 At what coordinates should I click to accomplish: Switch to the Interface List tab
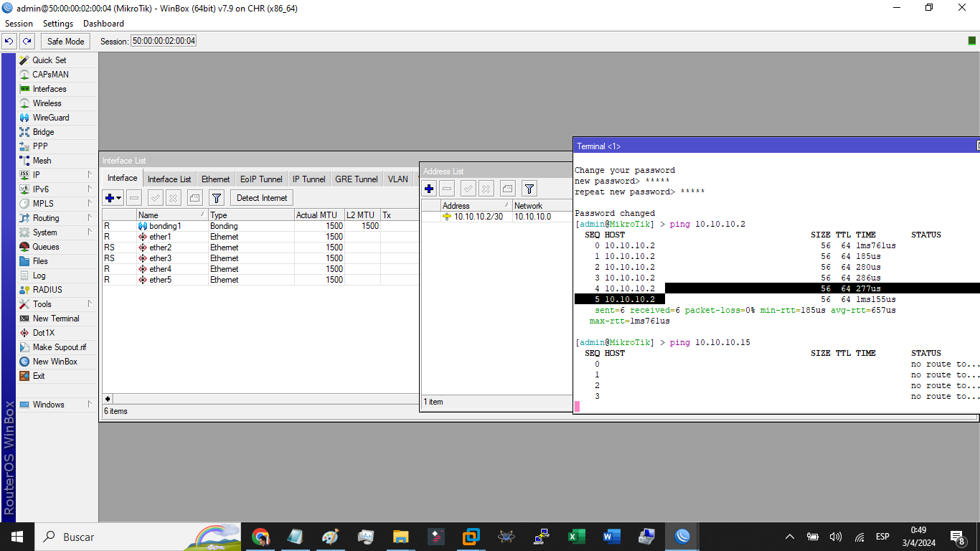tap(169, 179)
